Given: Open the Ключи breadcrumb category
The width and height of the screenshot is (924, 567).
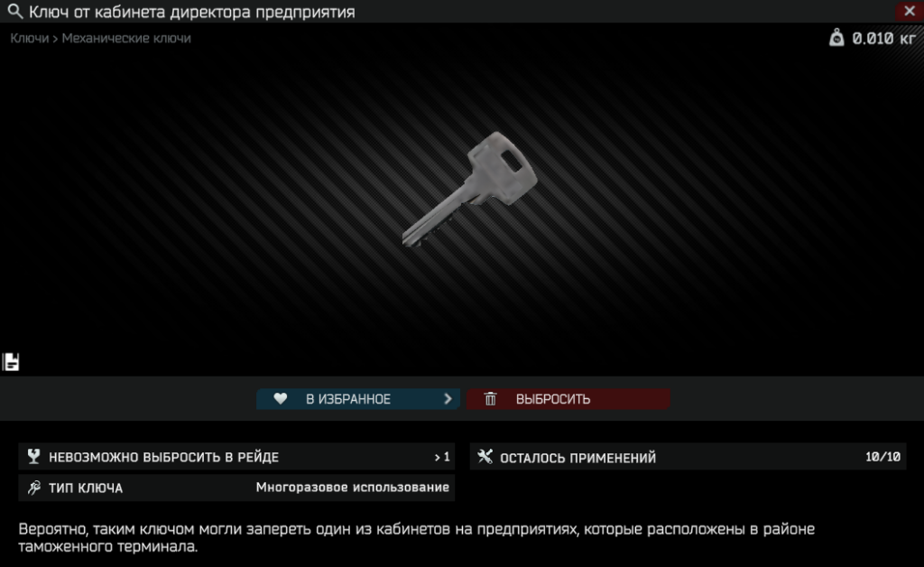Looking at the screenshot, I should [x=30, y=38].
